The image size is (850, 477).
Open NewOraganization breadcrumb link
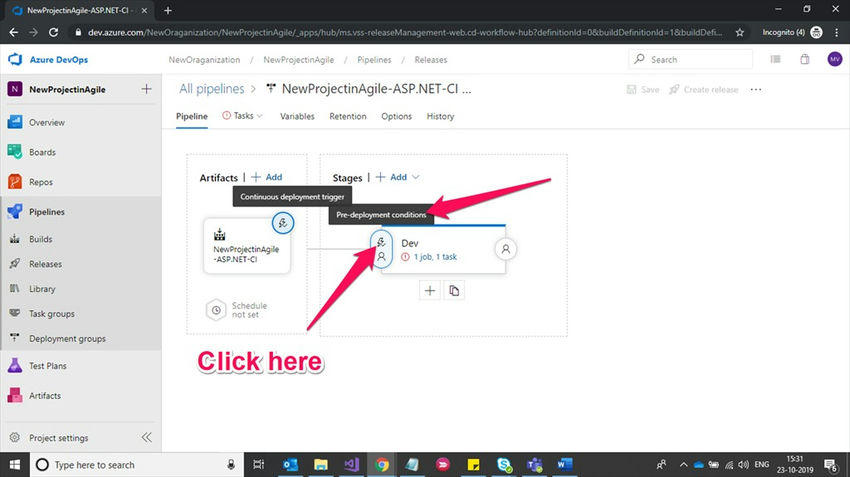(204, 60)
